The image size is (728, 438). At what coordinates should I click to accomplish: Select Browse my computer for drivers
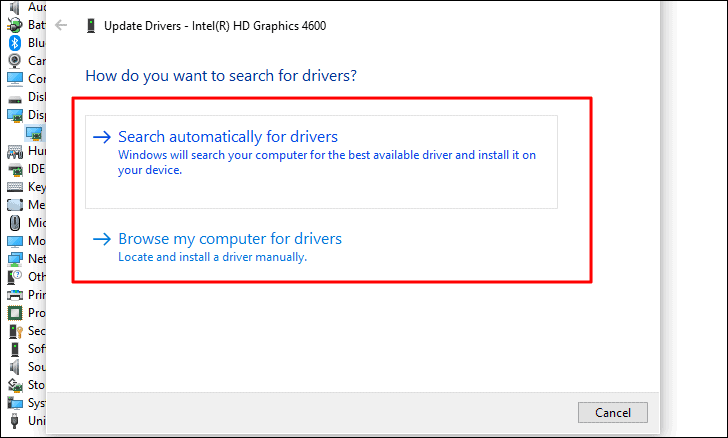coord(230,239)
